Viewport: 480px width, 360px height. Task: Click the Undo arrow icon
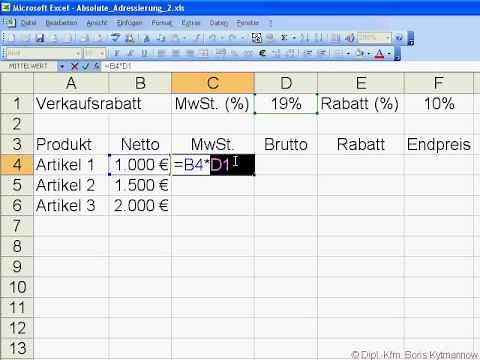click(x=212, y=38)
